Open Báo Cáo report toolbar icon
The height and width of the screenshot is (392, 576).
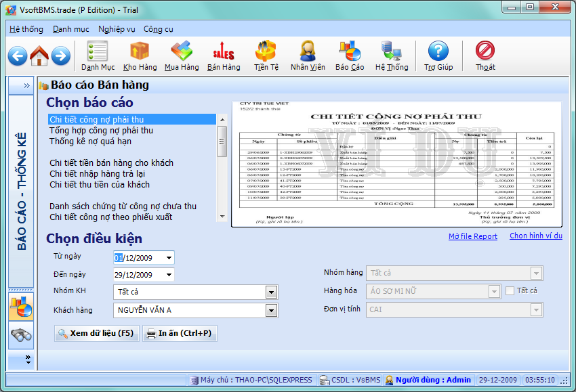[x=350, y=56]
